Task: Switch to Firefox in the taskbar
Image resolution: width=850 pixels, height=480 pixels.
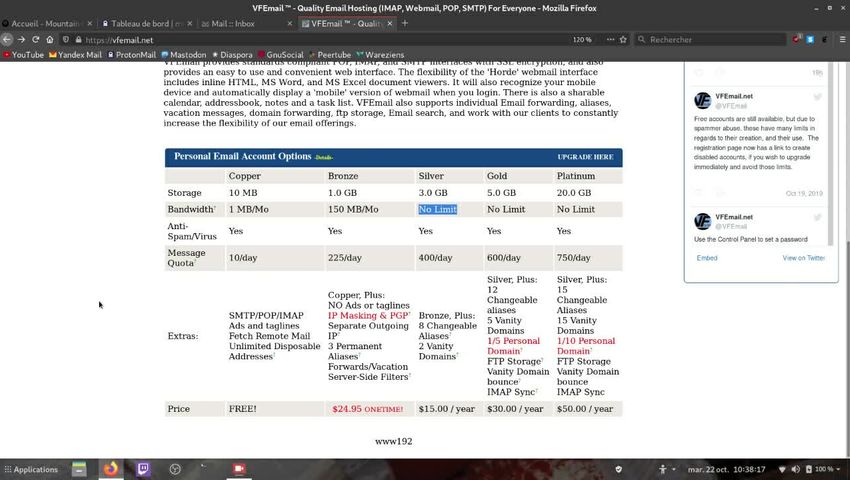Action: tap(111, 469)
